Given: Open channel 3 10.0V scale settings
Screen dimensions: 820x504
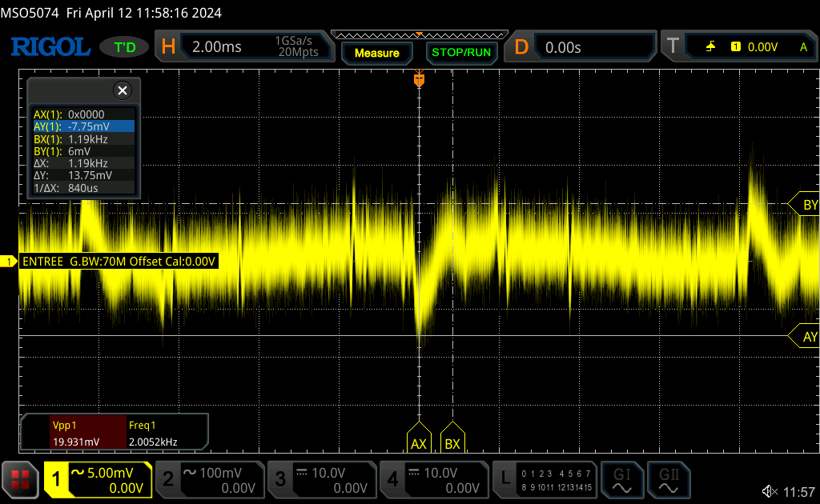Looking at the screenshot, I should point(334,479).
